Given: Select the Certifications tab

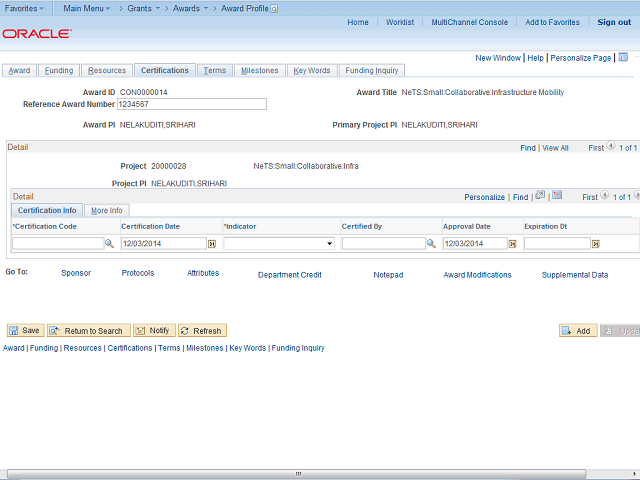Looking at the screenshot, I should (x=165, y=70).
